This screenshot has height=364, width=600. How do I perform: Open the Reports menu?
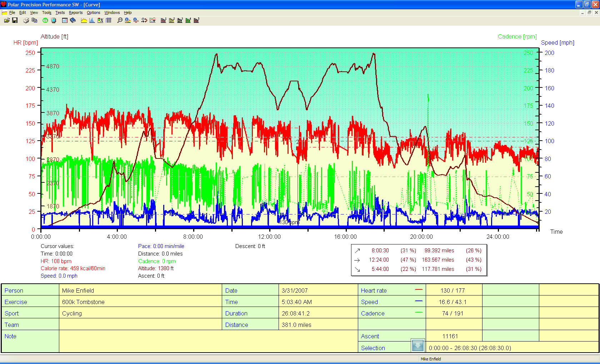[x=76, y=12]
